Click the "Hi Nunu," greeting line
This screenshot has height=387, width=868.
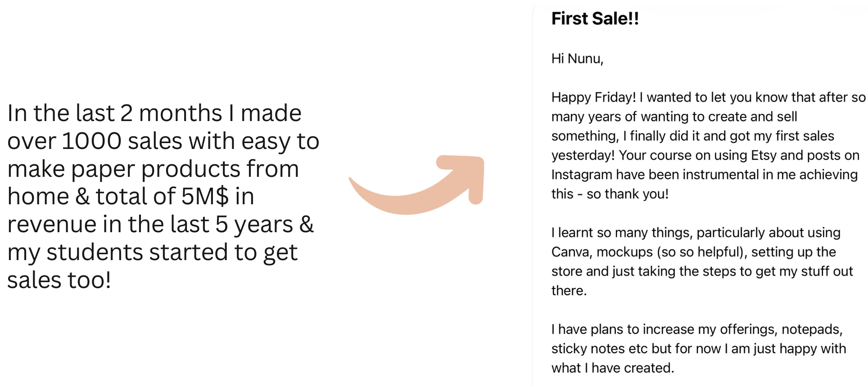pyautogui.click(x=577, y=58)
